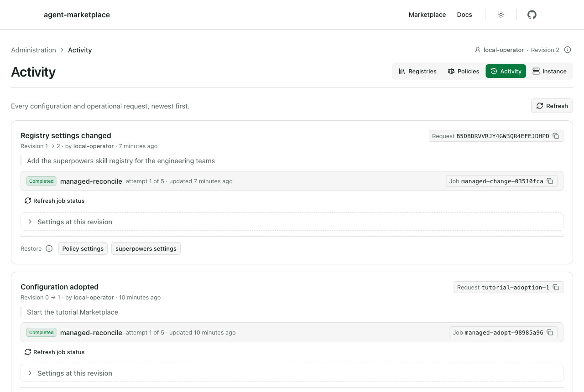Refresh job status for managed-adopt job
The height and width of the screenshot is (392, 584).
tap(54, 352)
